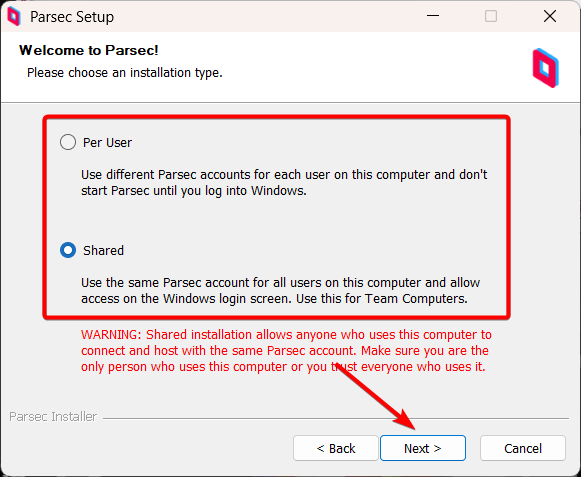Select the Per User radio button
581x477 pixels.
[68, 142]
